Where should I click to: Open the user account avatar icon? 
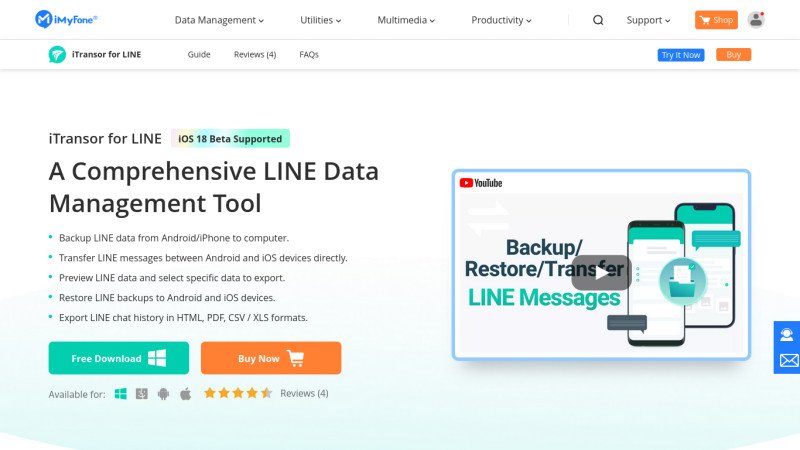[x=755, y=20]
